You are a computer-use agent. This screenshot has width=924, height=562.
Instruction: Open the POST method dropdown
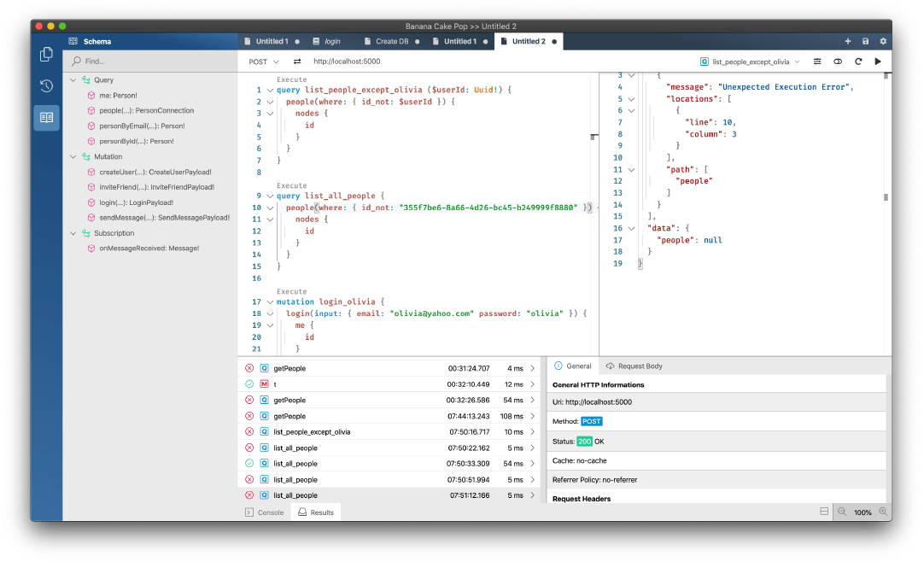pos(264,61)
